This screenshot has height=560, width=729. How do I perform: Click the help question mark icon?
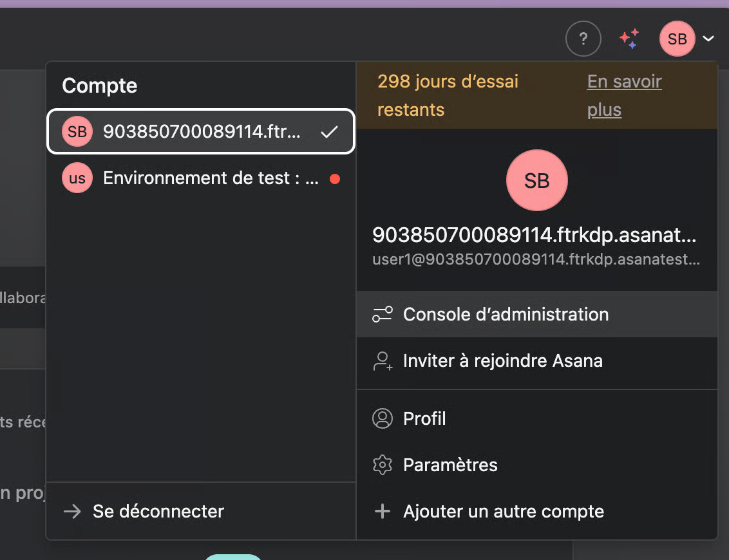(583, 39)
